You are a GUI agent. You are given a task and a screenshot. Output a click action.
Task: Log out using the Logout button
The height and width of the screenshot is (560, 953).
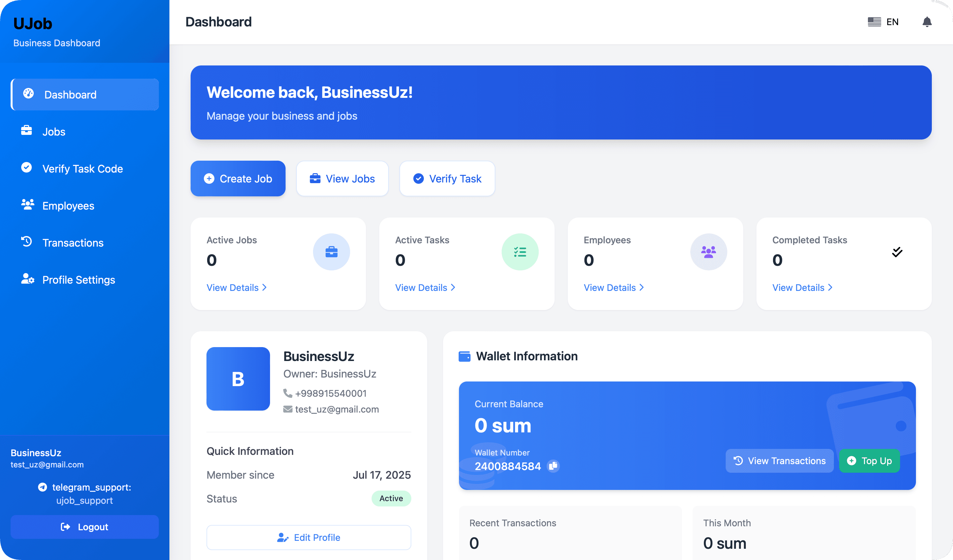click(84, 527)
